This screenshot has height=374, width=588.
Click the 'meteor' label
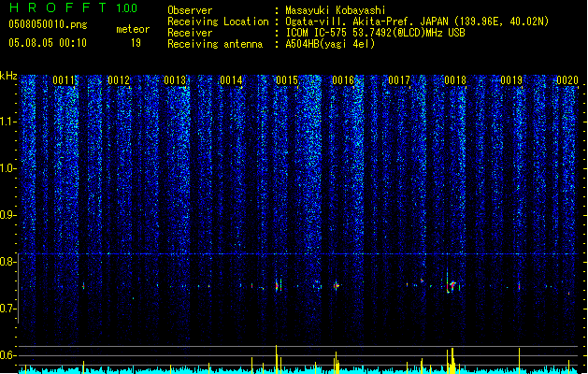tap(133, 29)
